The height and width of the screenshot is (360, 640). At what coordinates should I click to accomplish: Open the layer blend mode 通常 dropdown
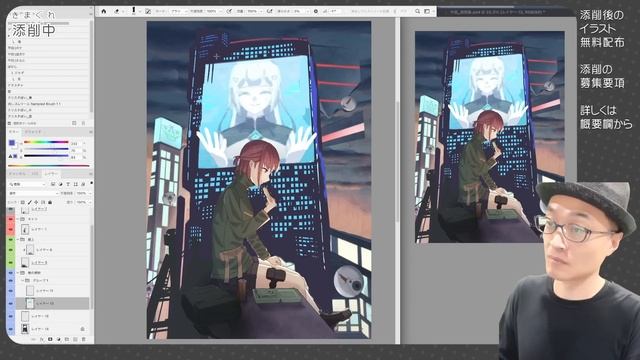click(34, 193)
